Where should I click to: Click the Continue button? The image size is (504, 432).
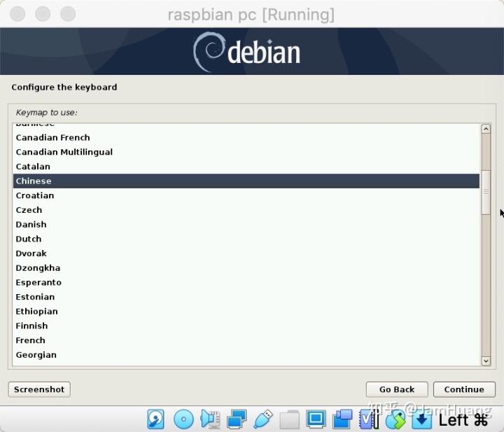(464, 389)
